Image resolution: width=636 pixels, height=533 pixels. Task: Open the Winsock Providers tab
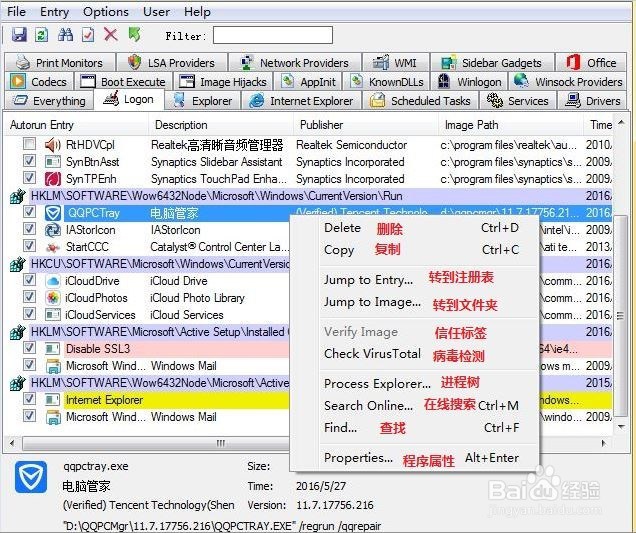pos(568,82)
